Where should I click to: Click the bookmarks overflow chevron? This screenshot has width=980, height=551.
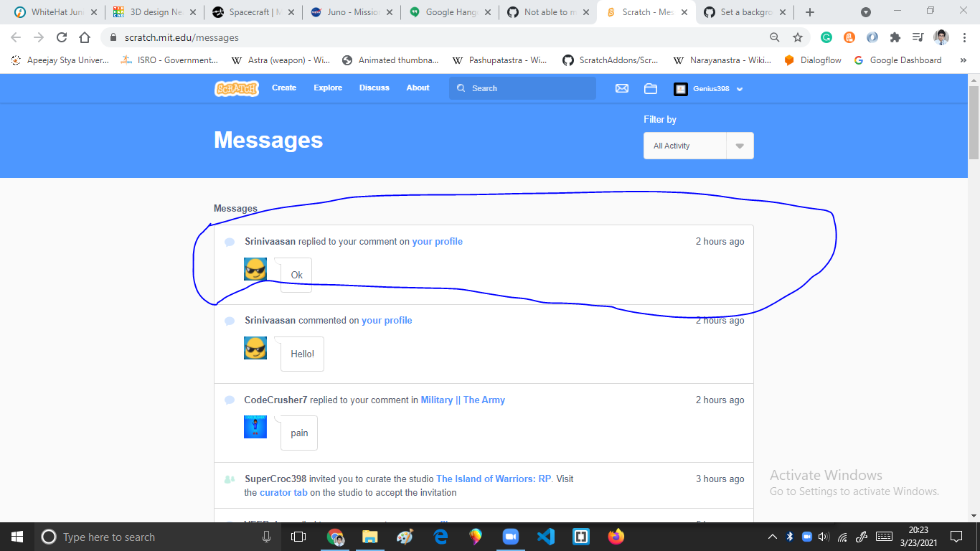(963, 60)
